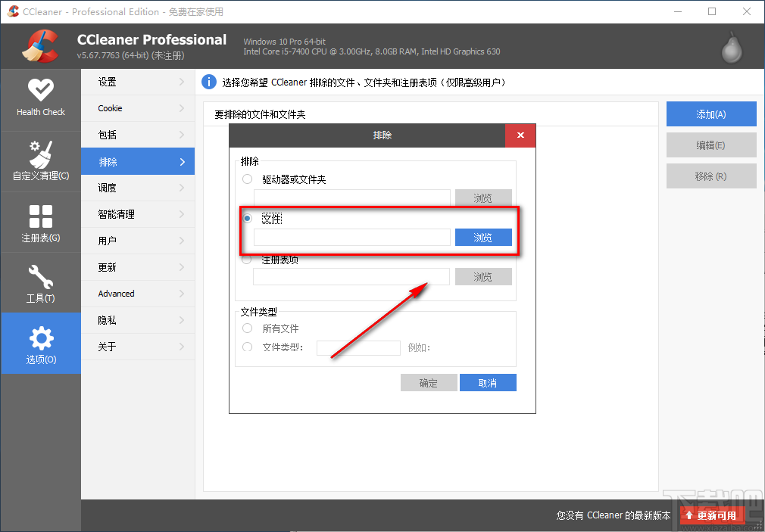This screenshot has width=765, height=532.
Task: Click the 移除(R) remove button
Action: 711,176
